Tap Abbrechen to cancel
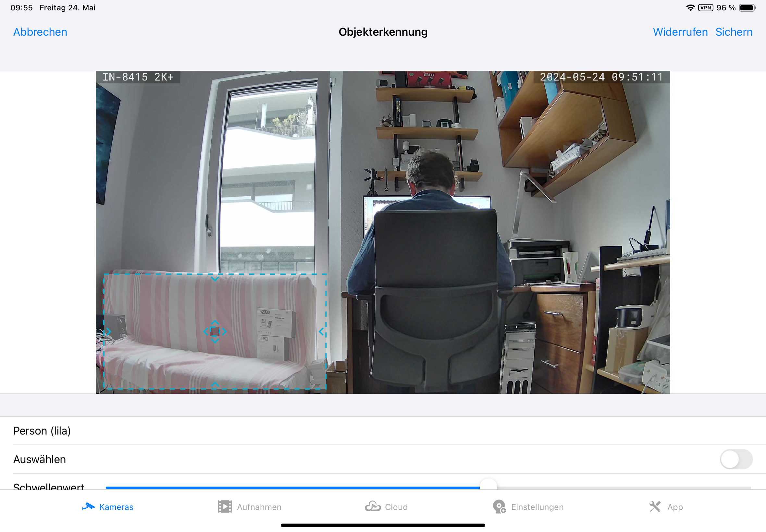The height and width of the screenshot is (532, 766). click(x=40, y=32)
